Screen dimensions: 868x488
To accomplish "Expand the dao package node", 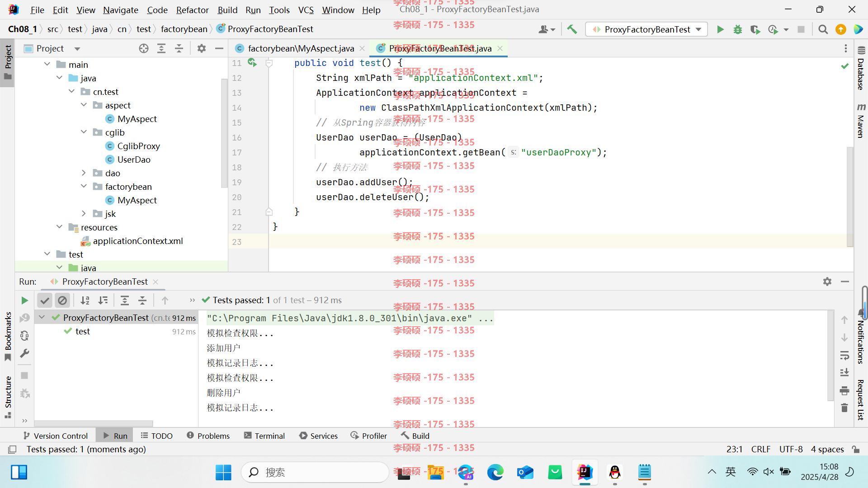I will 84,173.
